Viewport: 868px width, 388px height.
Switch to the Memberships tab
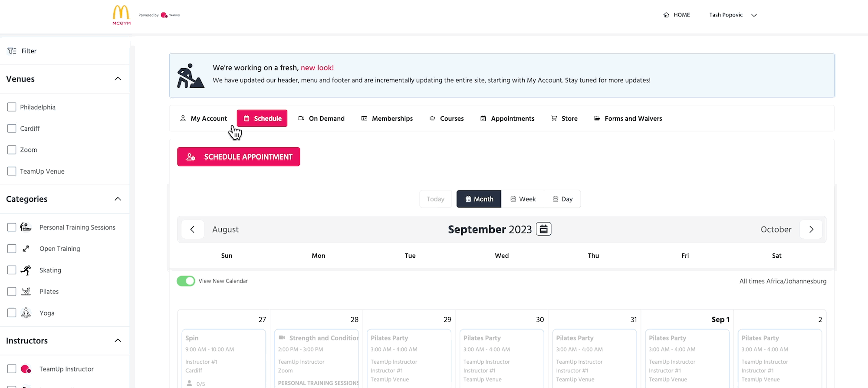pyautogui.click(x=387, y=118)
